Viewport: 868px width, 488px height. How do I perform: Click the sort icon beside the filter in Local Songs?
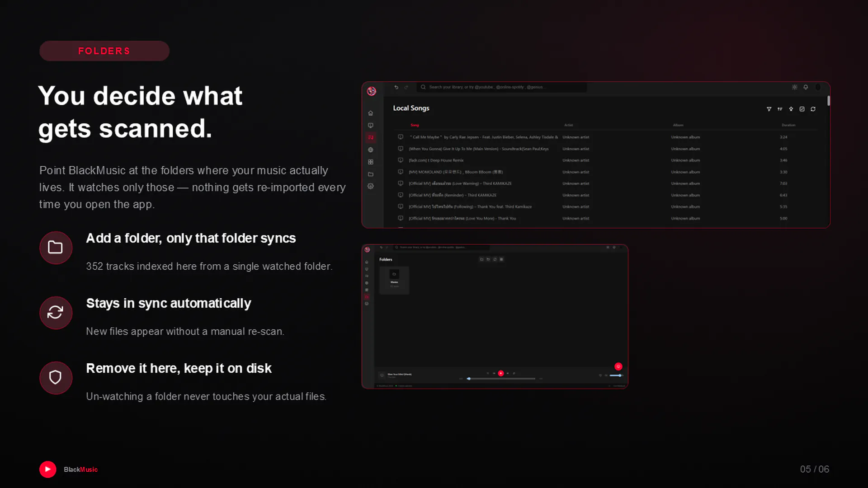point(780,109)
